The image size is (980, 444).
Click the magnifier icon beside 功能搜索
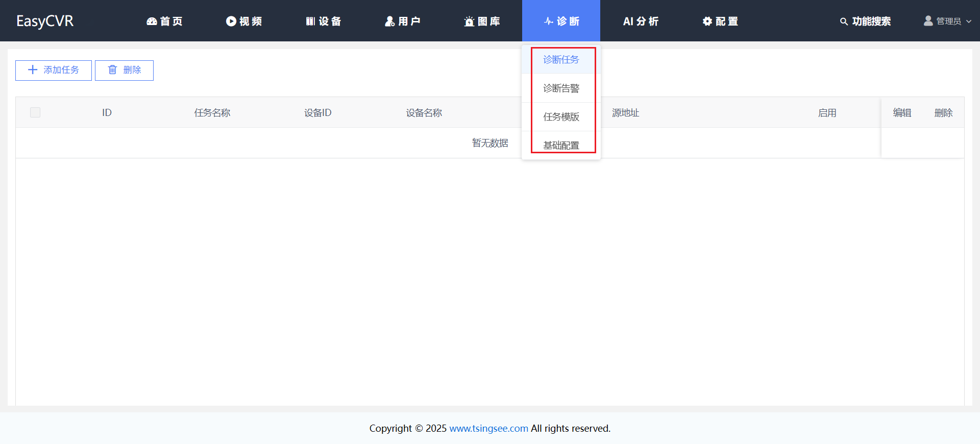click(x=844, y=21)
